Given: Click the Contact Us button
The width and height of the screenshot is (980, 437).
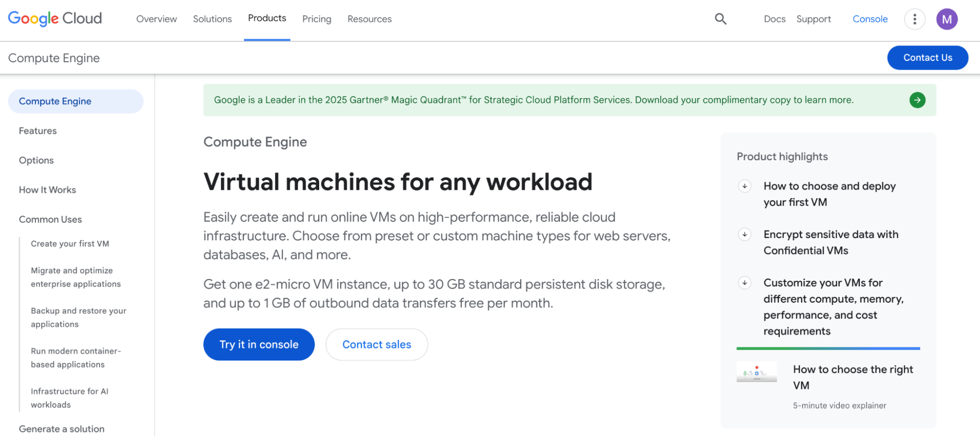Looking at the screenshot, I should 928,58.
